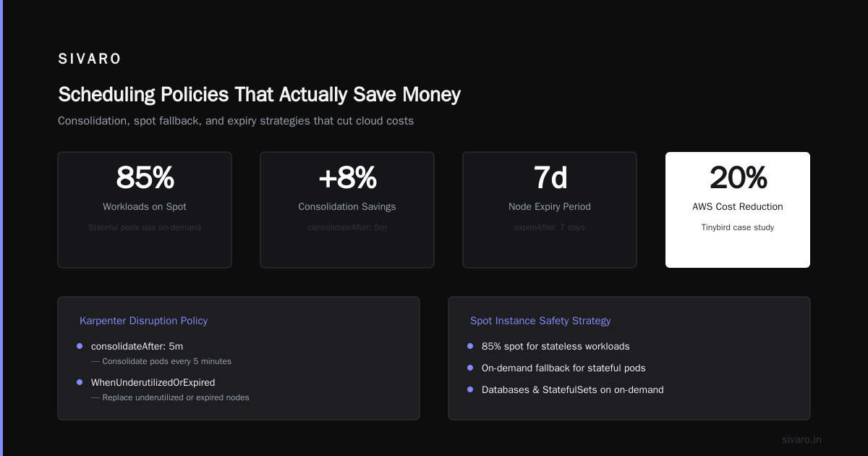Select the bullet before WhenUnderutilizedOrExpired
The image size is (868, 456).
[x=80, y=382]
